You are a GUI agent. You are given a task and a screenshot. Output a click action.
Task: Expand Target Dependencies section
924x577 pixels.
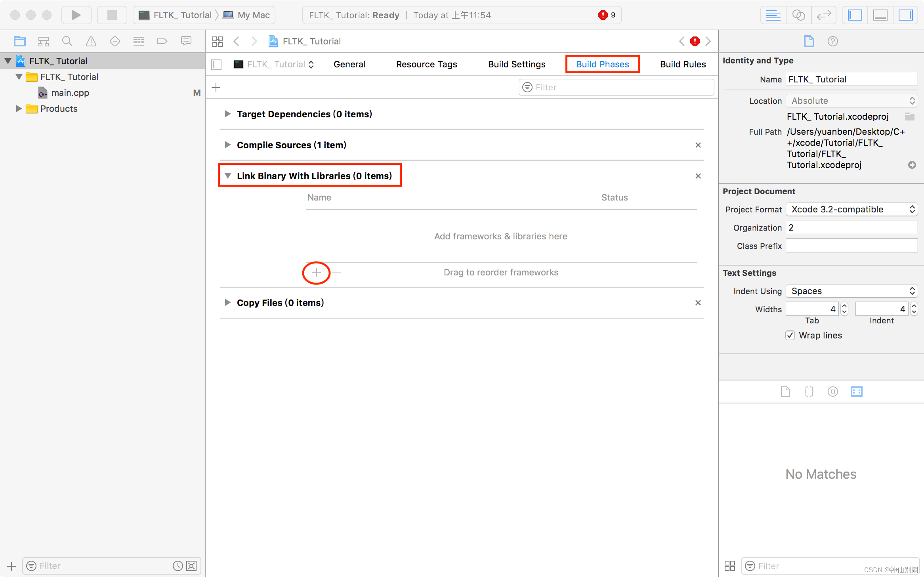[227, 114]
